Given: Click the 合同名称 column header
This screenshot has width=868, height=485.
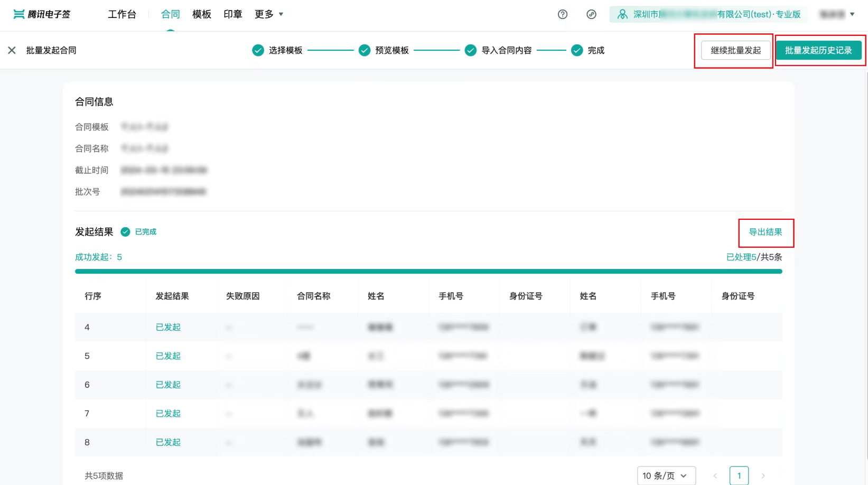Looking at the screenshot, I should pos(314,296).
